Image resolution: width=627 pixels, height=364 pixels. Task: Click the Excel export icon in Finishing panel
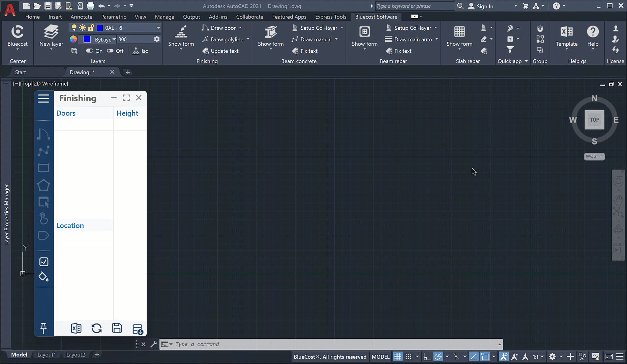pyautogui.click(x=76, y=328)
